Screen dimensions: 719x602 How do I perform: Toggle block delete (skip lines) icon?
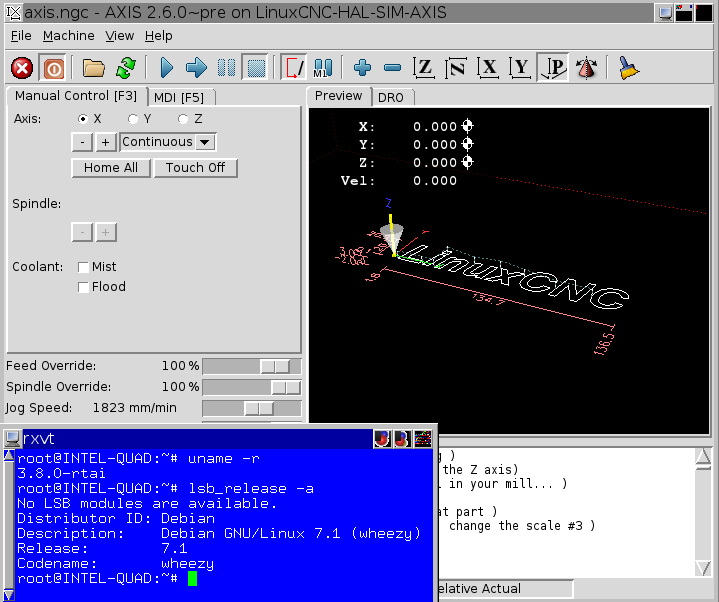pos(294,68)
